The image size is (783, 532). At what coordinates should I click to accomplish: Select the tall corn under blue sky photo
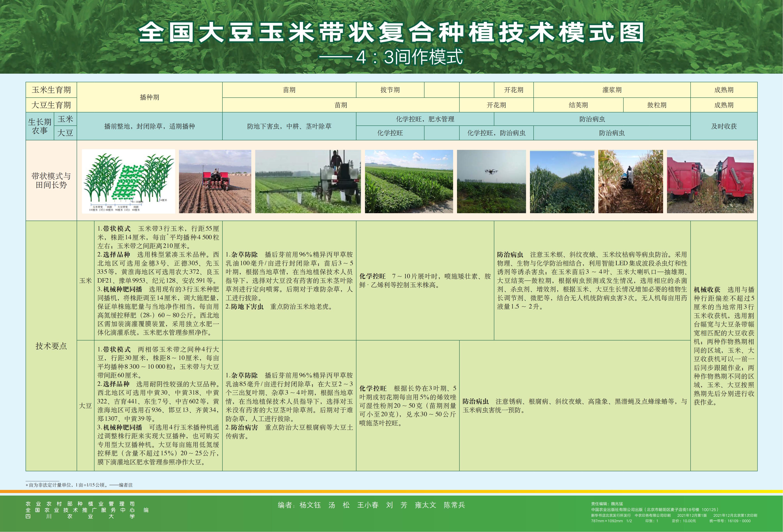click(562, 182)
